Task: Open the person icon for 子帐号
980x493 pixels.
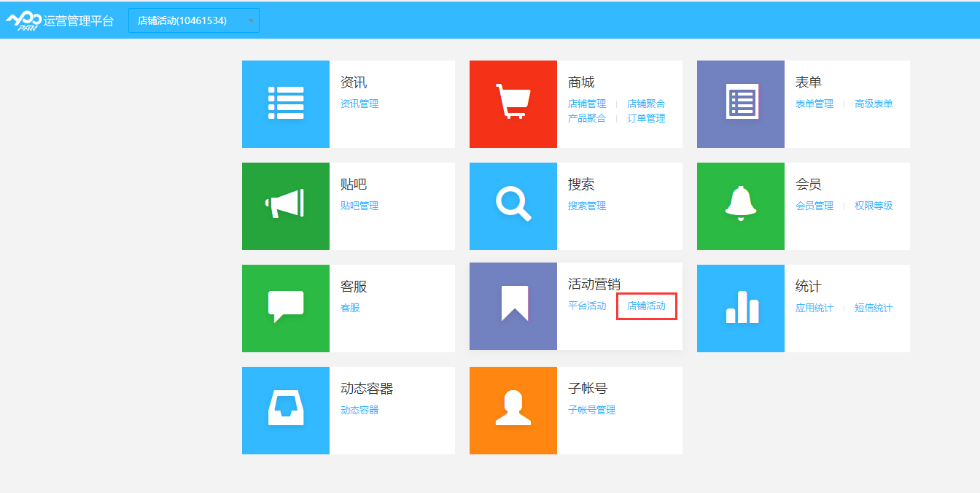Action: tap(513, 410)
